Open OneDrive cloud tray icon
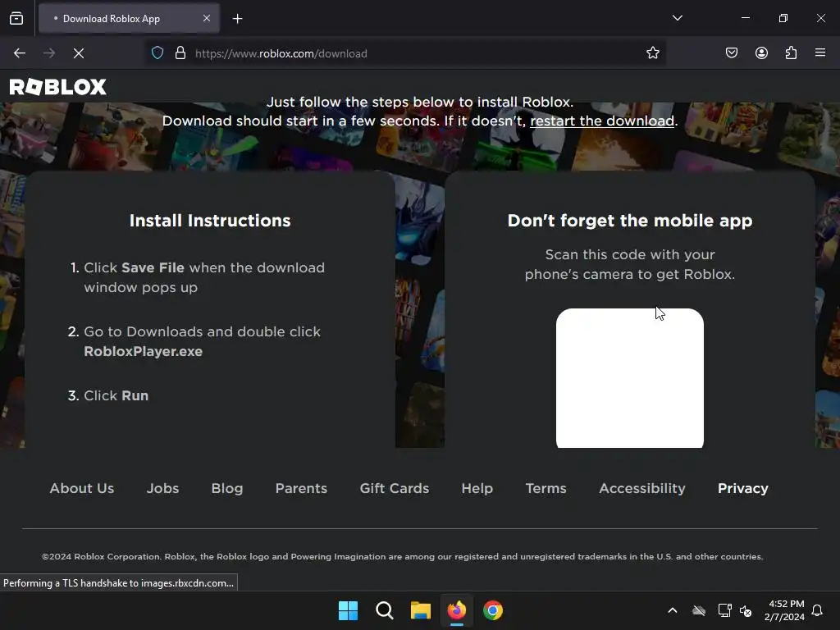The width and height of the screenshot is (840, 630). pyautogui.click(x=699, y=610)
